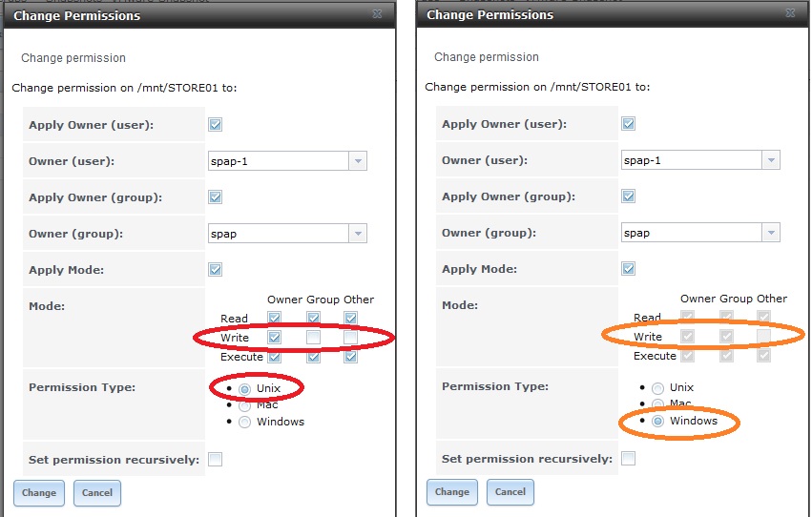Select Windows permission type in left dialog
The image size is (812, 517).
[x=244, y=423]
